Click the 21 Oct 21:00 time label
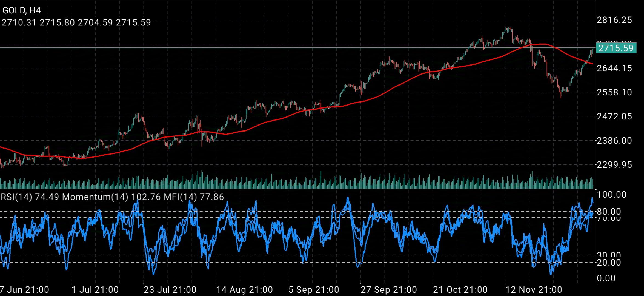This screenshot has width=644, height=296. coord(460,289)
